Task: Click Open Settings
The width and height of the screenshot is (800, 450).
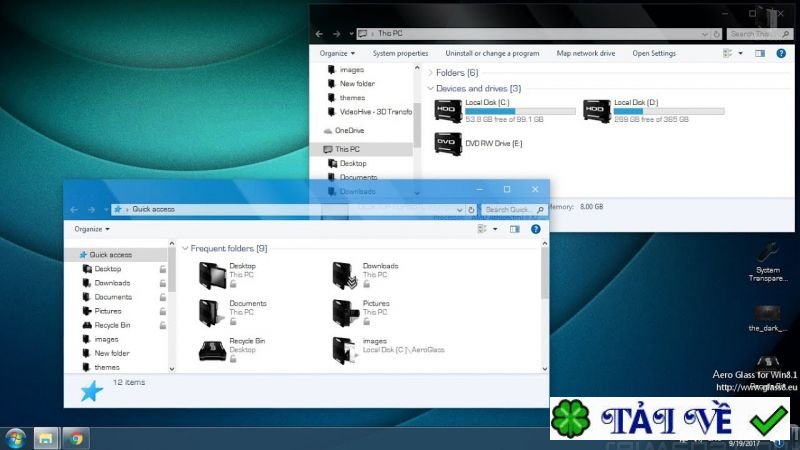Action: (x=654, y=53)
